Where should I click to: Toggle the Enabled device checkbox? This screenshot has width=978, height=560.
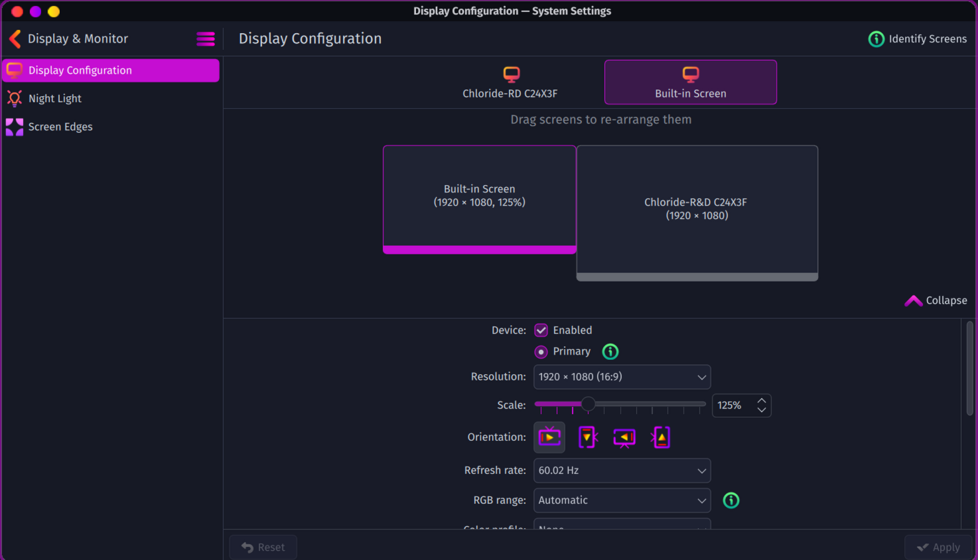click(x=541, y=330)
